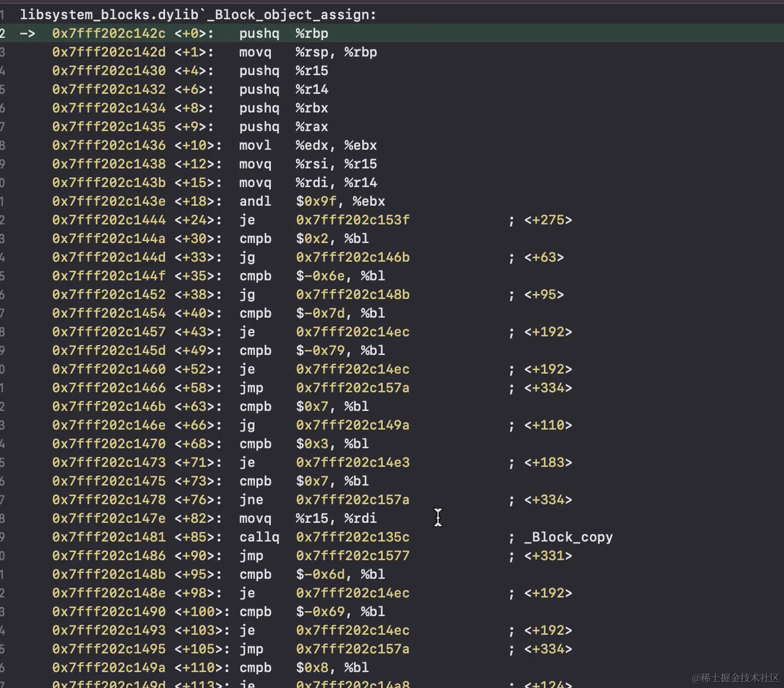Click address 0x7fff202c1457 at offset +43
784x688 pixels.
click(x=109, y=332)
